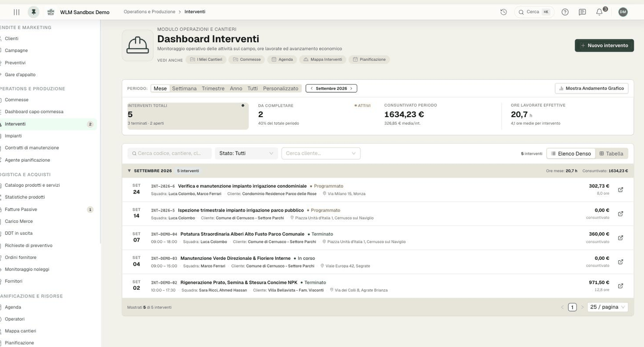This screenshot has width=644, height=347.
Task: Click the Nuovo intervento button
Action: tap(604, 45)
